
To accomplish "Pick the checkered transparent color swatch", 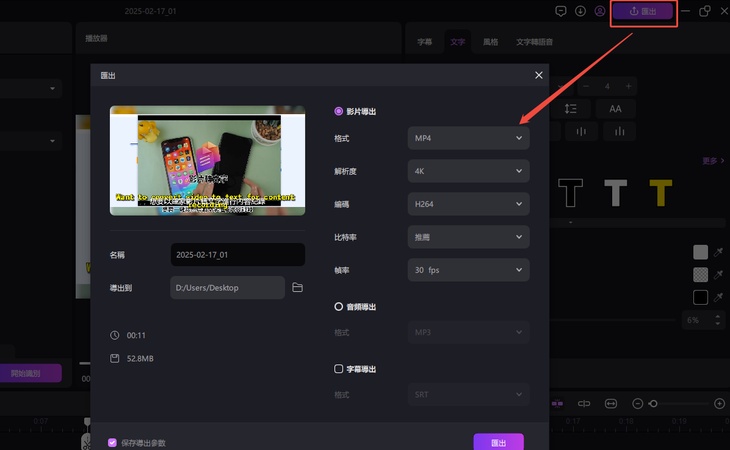I will tap(701, 275).
